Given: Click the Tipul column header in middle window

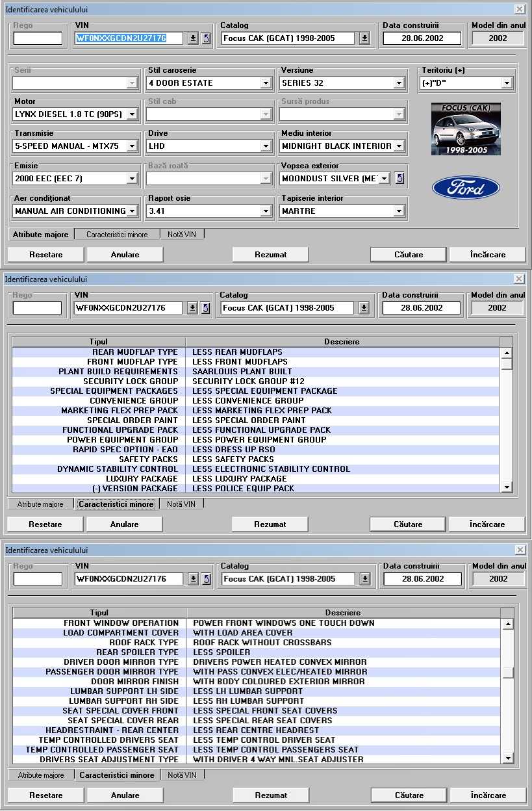Looking at the screenshot, I should pos(99,342).
